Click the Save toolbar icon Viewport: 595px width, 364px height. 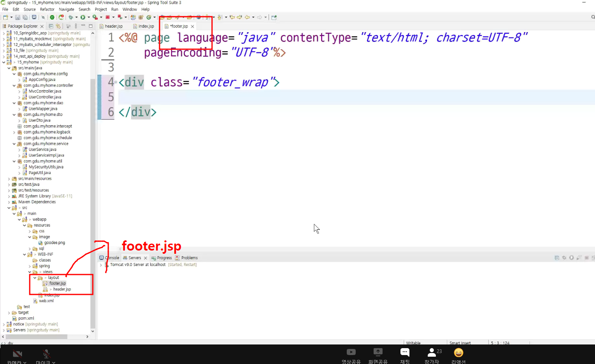(17, 17)
